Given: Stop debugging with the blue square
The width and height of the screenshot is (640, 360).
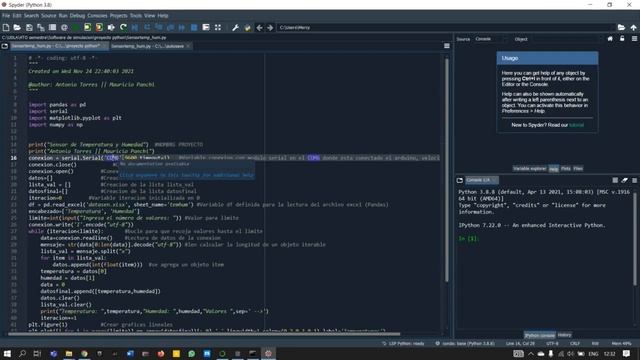Looking at the screenshot, I should 194,27.
